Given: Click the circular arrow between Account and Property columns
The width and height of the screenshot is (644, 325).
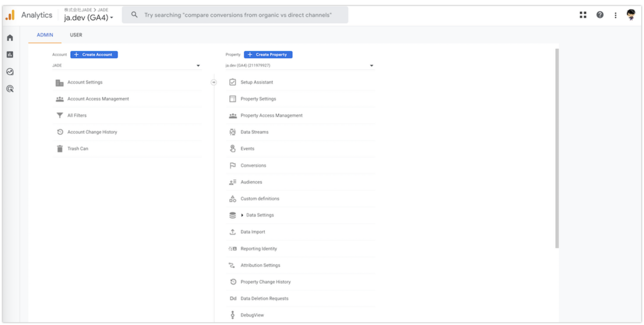Looking at the screenshot, I should tap(214, 82).
